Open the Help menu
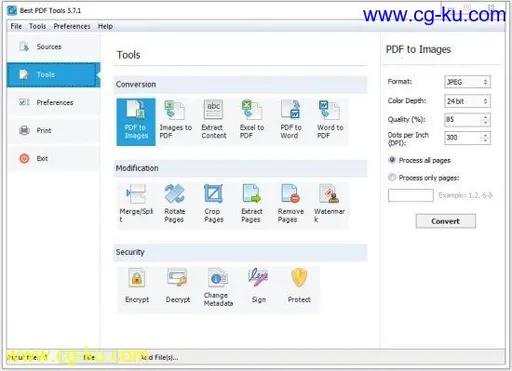The width and height of the screenshot is (512, 371). [105, 26]
